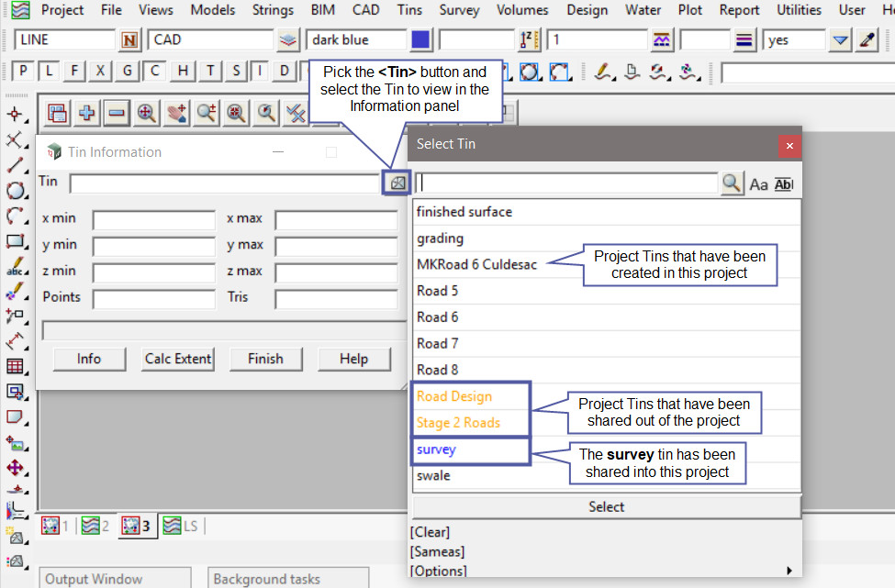Viewport: 895px width, 588px height.
Task: Toggle the Abl whole-word match option
Action: tap(783, 184)
